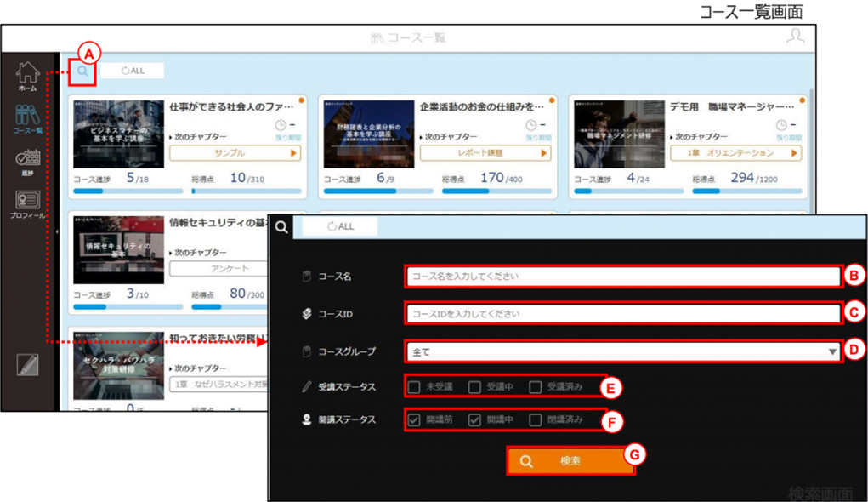The image size is (868, 502).
Task: Click the magnifier icon in search panel header
Action: pos(281,227)
